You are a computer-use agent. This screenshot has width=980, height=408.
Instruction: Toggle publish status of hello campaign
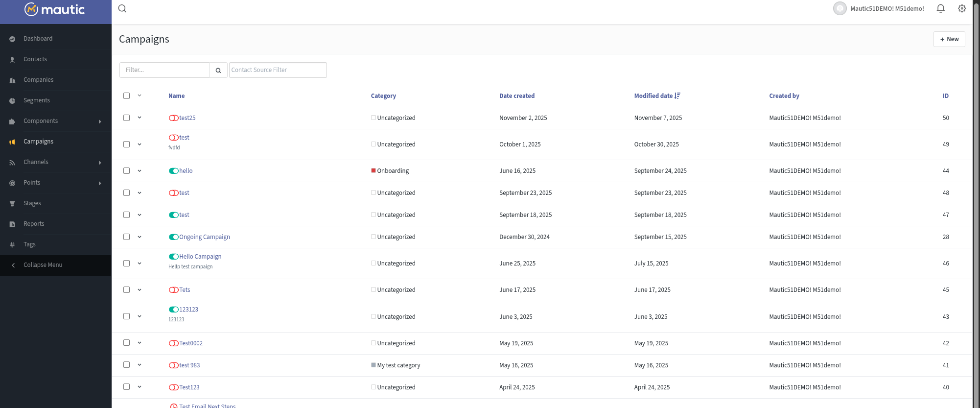point(173,171)
